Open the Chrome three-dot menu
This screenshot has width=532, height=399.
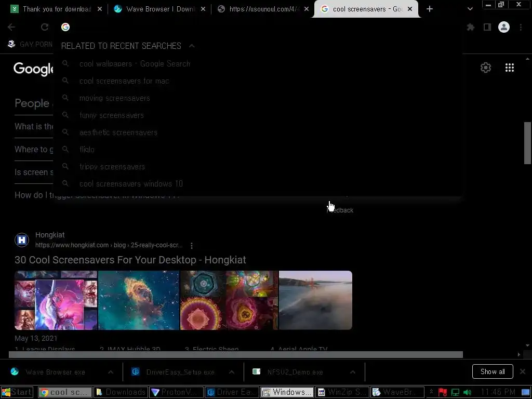coord(521,27)
